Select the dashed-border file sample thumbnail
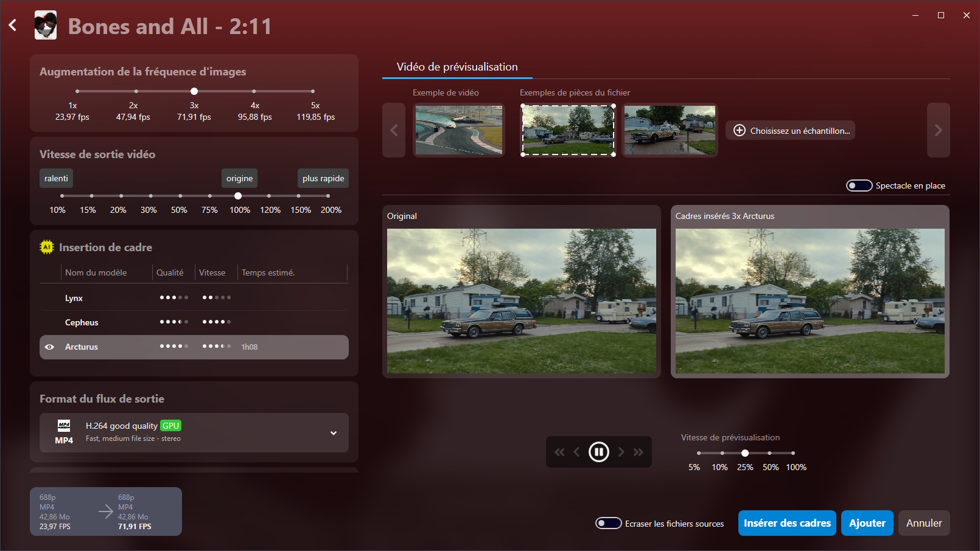Viewport: 980px width, 551px height. (568, 130)
